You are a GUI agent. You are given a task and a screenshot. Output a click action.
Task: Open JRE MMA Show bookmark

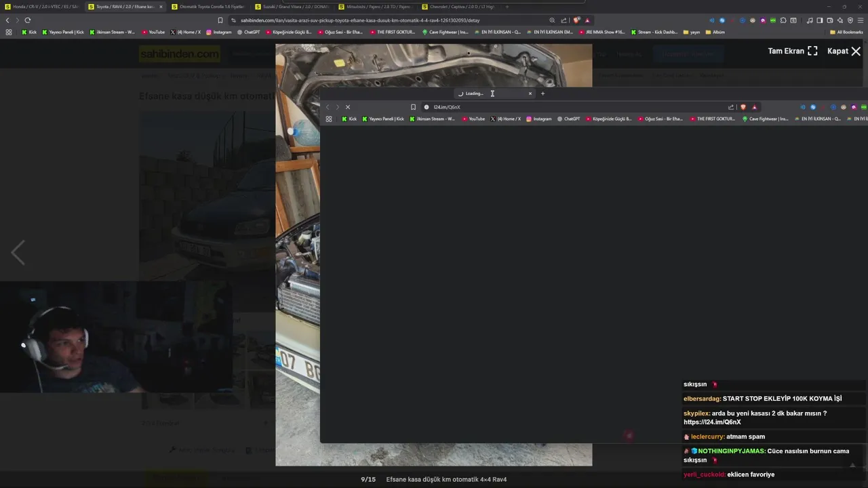tap(602, 32)
